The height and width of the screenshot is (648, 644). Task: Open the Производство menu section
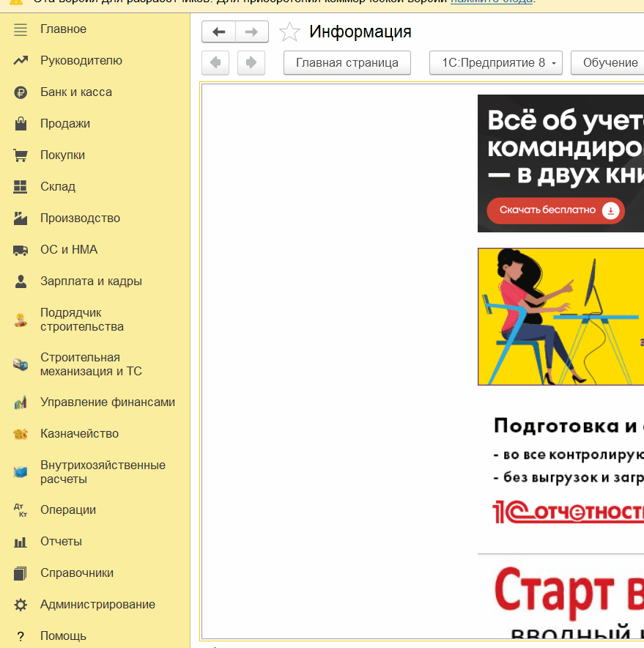click(80, 218)
